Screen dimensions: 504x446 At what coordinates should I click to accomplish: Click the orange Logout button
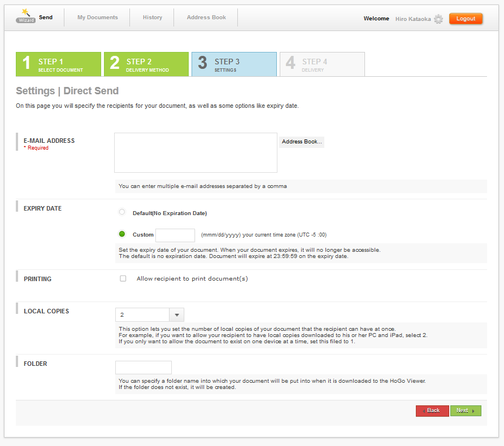click(x=466, y=19)
